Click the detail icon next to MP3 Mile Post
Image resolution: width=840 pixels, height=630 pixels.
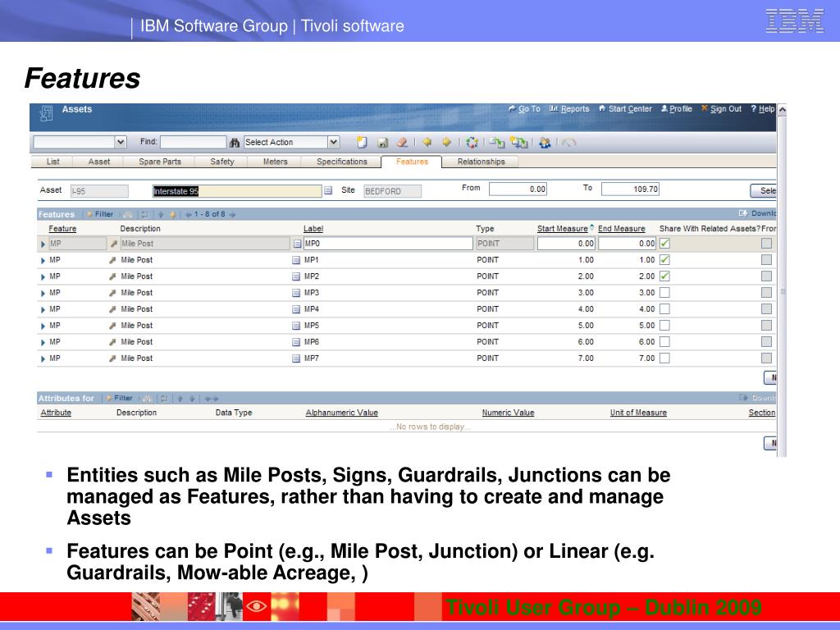point(112,293)
